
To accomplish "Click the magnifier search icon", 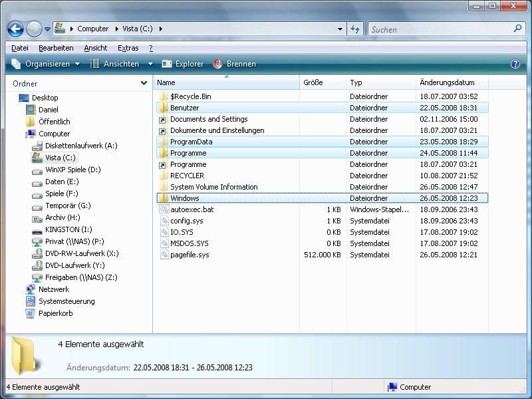I will point(517,29).
